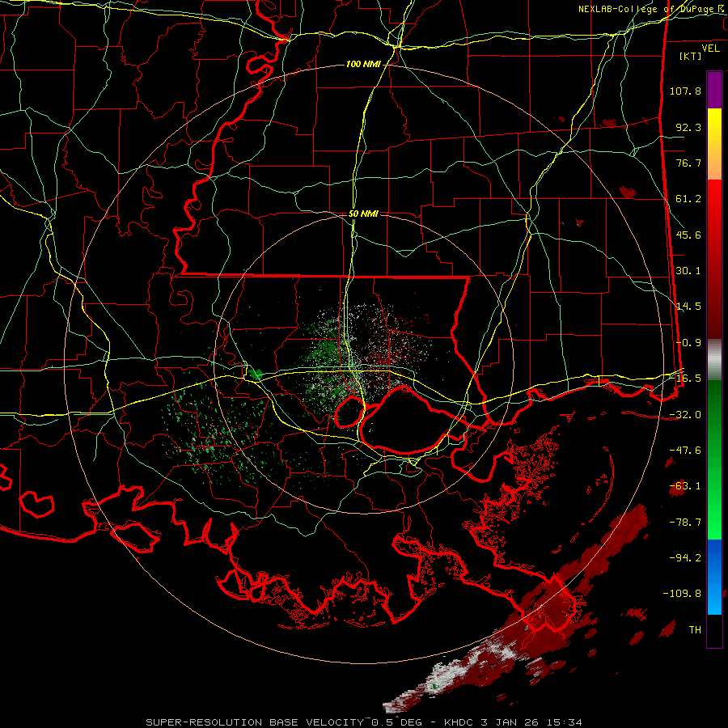
Task: Click the -16.5 value on velocity scale
Action: click(x=685, y=379)
